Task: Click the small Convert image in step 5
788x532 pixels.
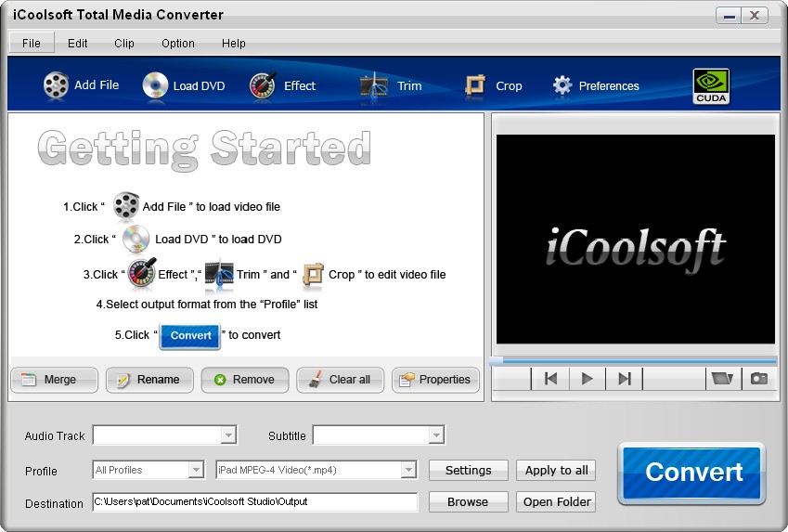Action: pyautogui.click(x=190, y=336)
